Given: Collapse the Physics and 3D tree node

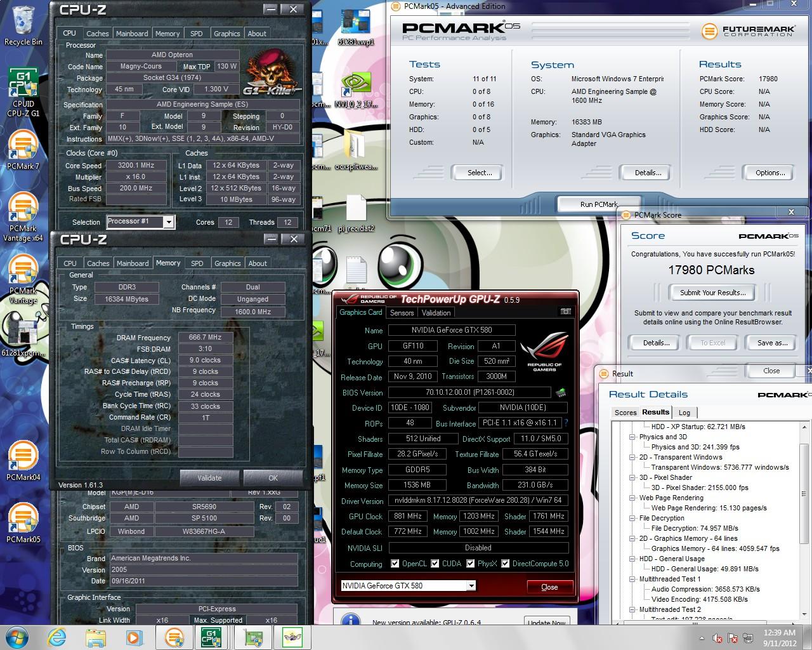Looking at the screenshot, I should tap(632, 437).
